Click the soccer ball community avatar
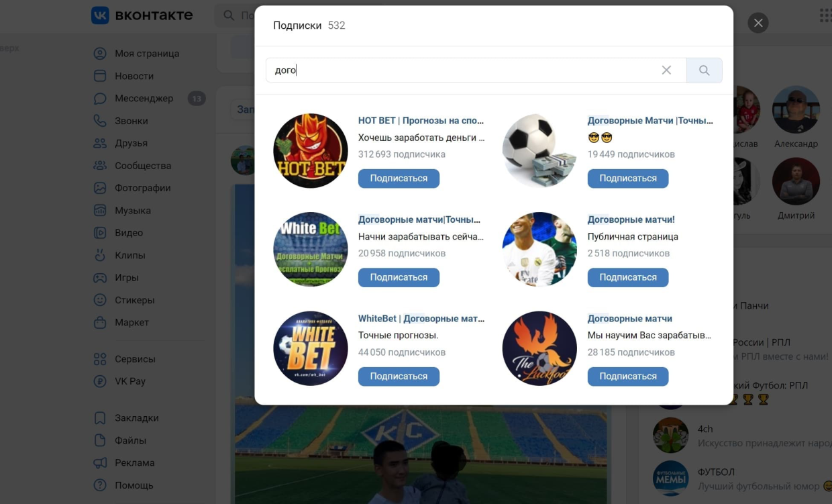Screen dimensions: 832x504 click(539, 151)
